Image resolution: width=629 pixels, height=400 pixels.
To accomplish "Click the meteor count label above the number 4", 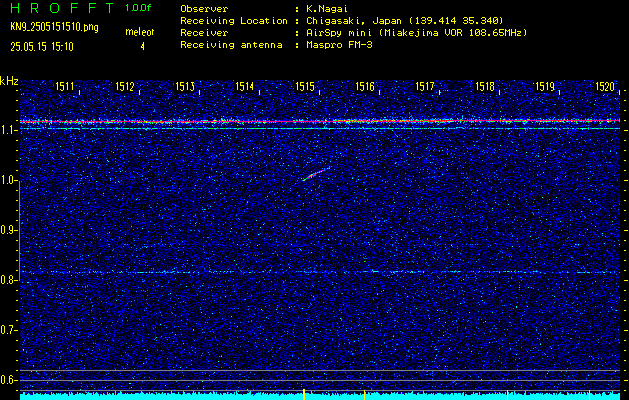I will tap(140, 32).
